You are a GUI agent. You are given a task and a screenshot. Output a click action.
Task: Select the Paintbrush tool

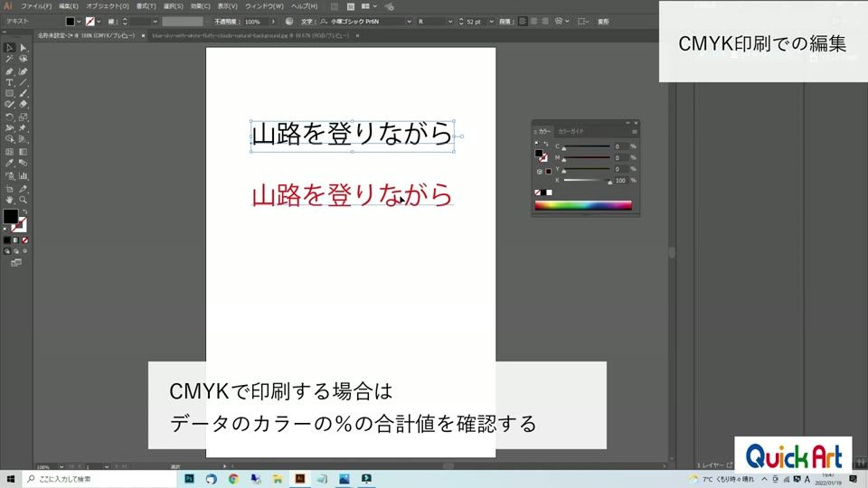tap(24, 93)
